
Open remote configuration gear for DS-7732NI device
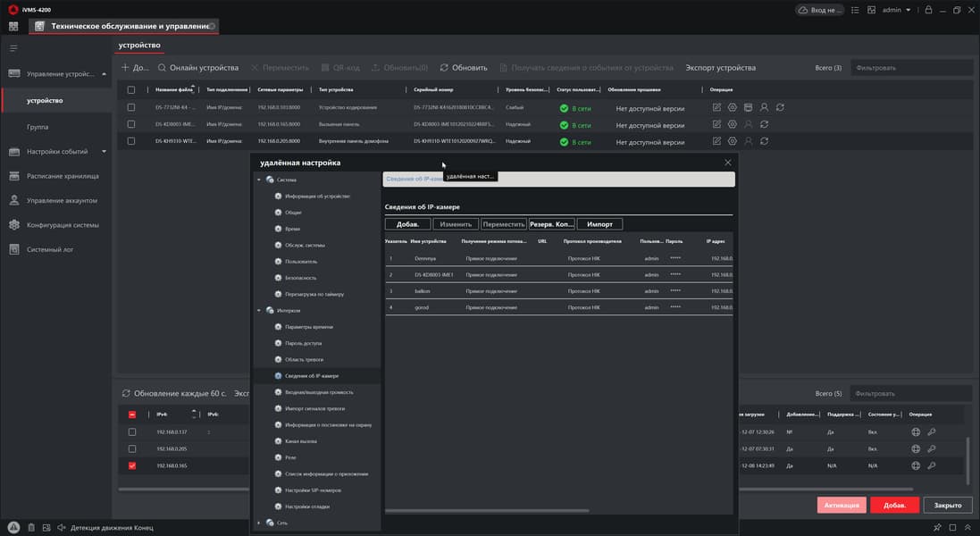(x=733, y=108)
